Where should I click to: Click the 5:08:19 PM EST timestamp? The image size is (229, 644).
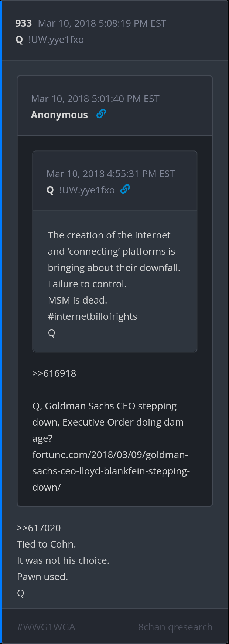coord(102,23)
